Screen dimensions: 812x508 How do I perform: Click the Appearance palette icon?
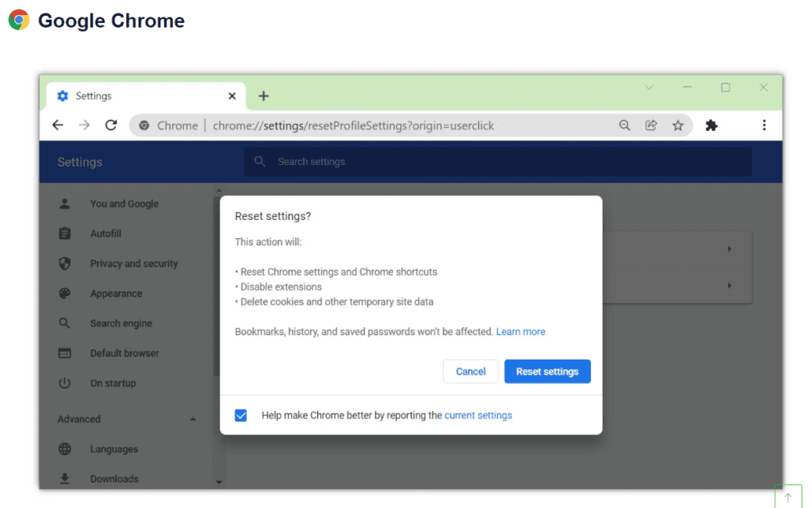pos(65,294)
